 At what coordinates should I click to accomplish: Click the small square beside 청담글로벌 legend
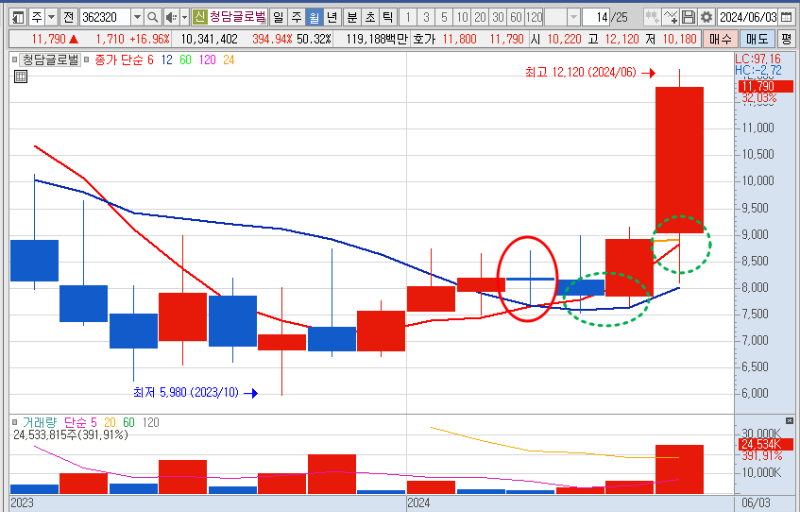click(15, 60)
